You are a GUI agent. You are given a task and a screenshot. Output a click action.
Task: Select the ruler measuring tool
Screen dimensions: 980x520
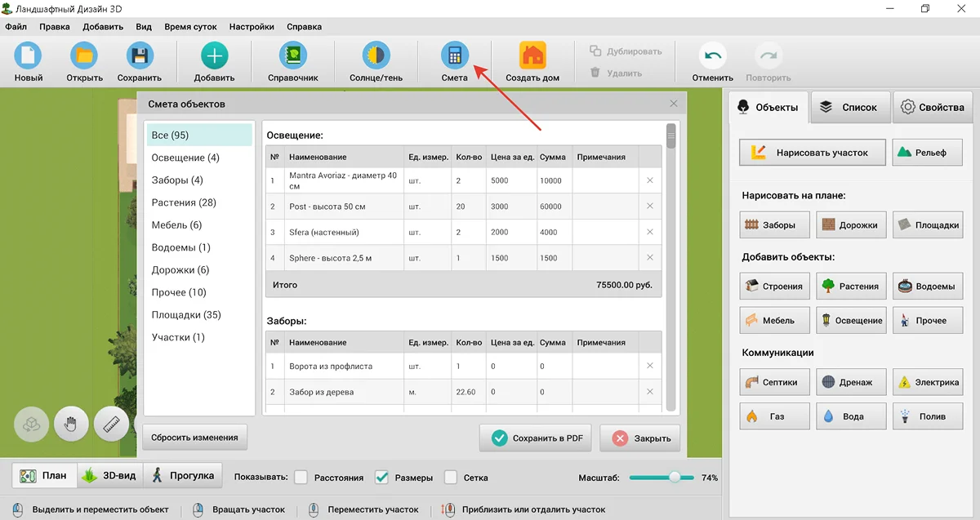point(111,424)
